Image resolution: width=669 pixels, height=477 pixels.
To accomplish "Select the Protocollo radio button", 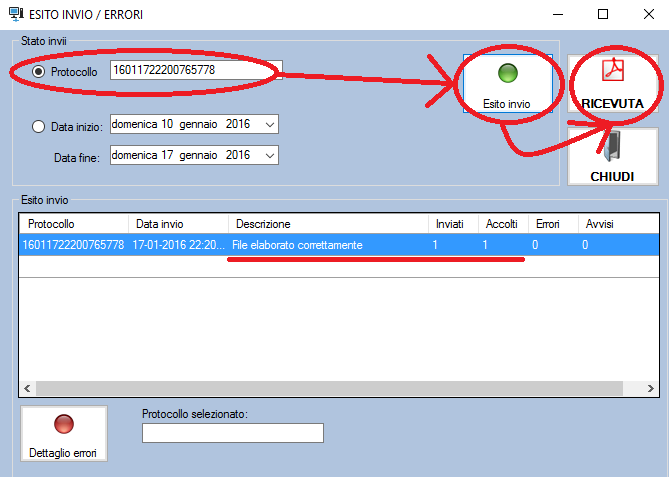I will (x=39, y=72).
